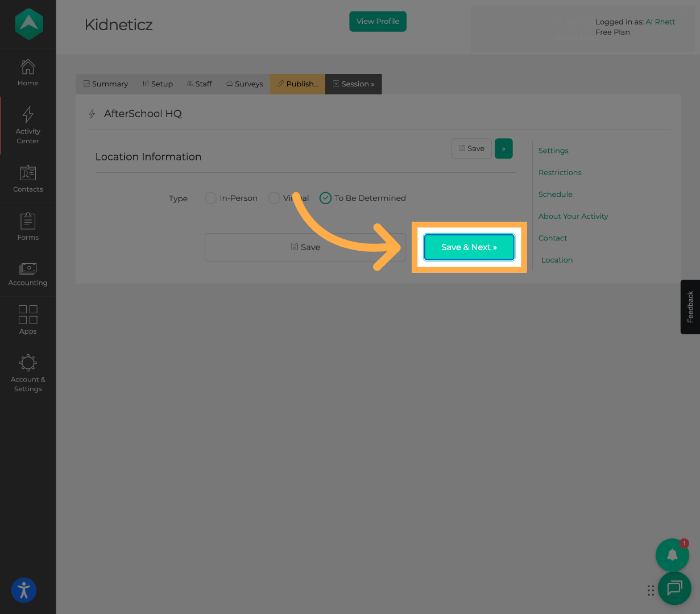Open the accessibility options button
The image size is (700, 614).
tap(24, 590)
